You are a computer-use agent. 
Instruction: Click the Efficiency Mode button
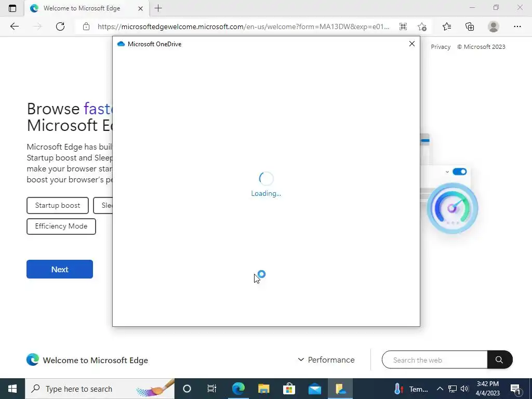pos(61,227)
